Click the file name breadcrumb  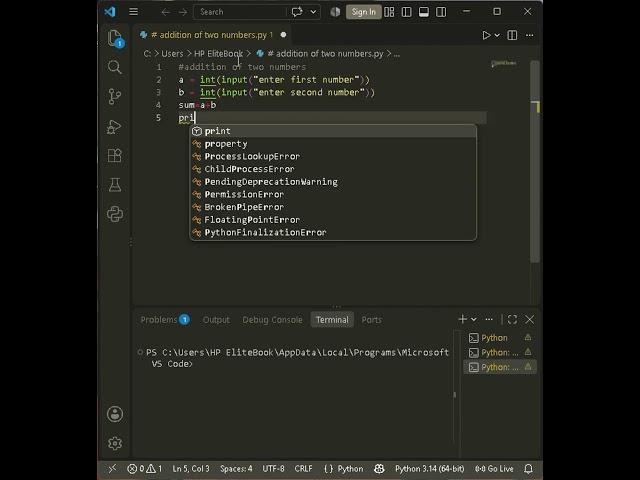325,53
